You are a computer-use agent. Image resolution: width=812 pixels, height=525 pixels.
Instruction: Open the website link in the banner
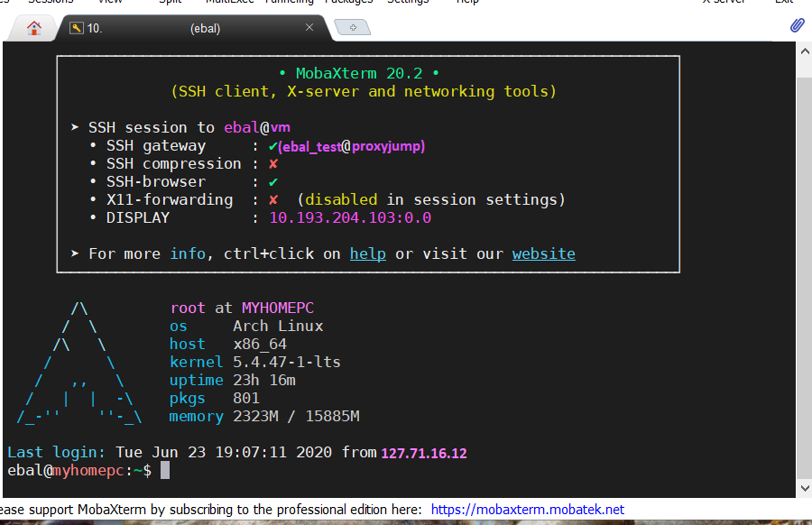coord(543,253)
